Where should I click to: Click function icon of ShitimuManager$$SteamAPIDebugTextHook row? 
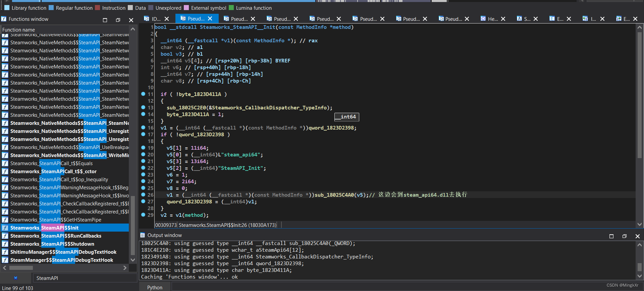tap(5, 252)
